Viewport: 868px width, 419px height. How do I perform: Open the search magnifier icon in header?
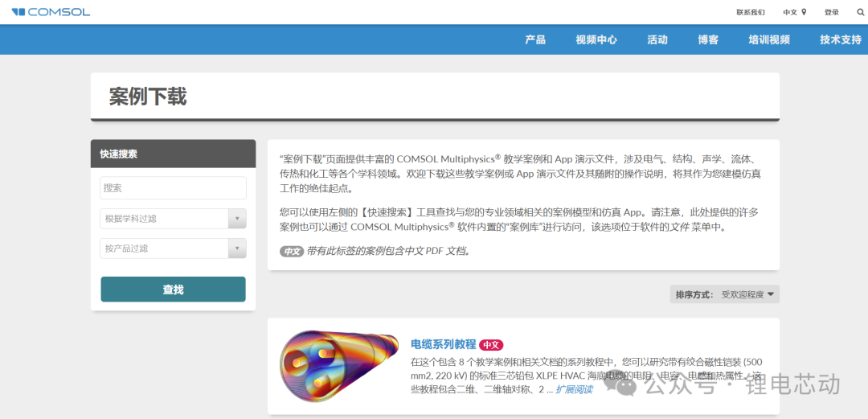[x=860, y=11]
